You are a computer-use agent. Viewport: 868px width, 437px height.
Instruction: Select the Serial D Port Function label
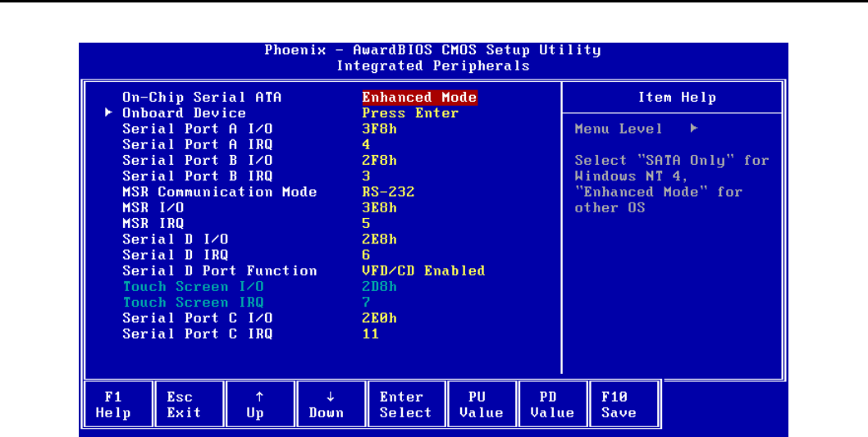click(x=219, y=271)
